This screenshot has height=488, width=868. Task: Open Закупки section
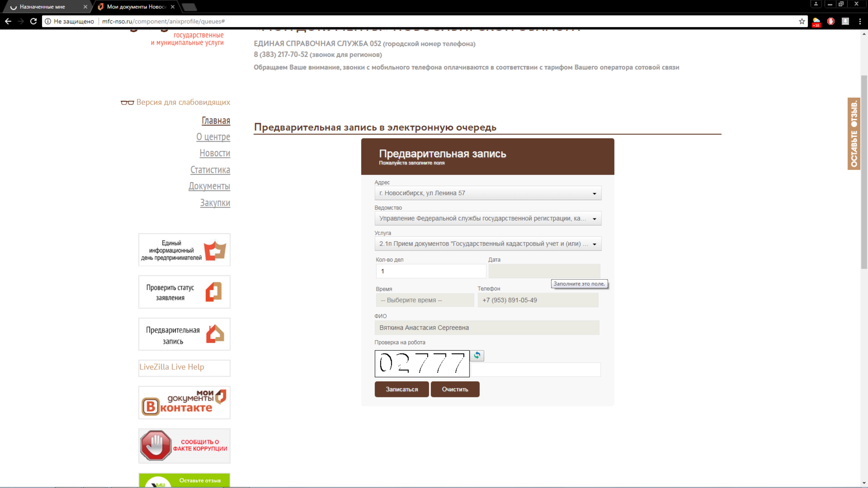[215, 203]
